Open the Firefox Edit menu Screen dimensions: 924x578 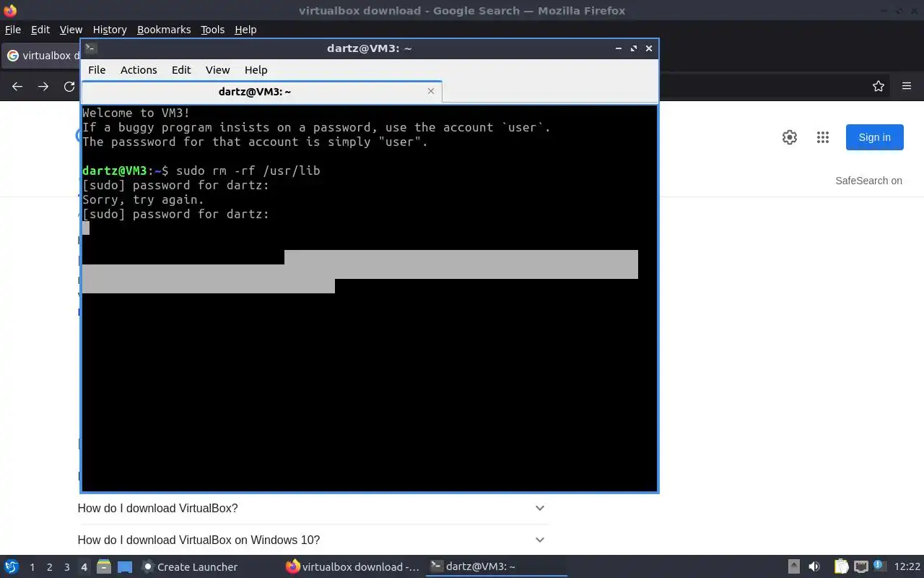point(40,30)
